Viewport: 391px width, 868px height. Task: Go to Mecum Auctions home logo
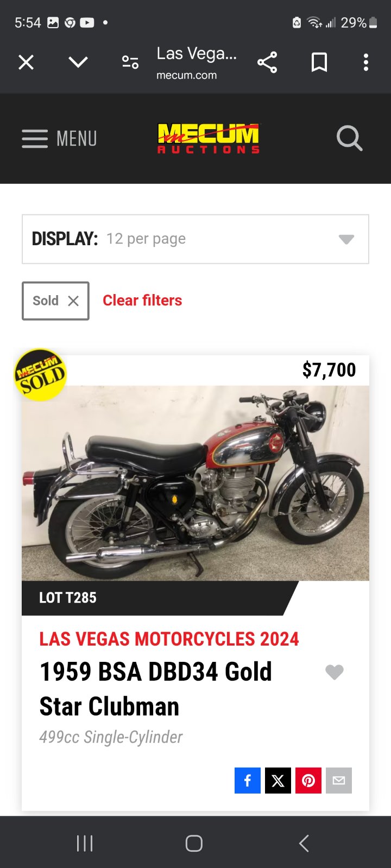209,138
